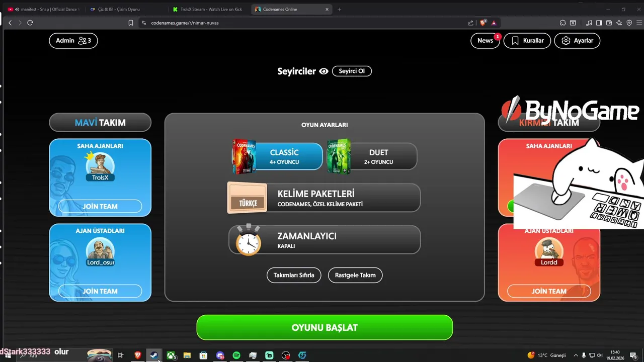Screen dimensions: 644x362
Task: Click the Codenames Duet box image
Action: (339, 156)
